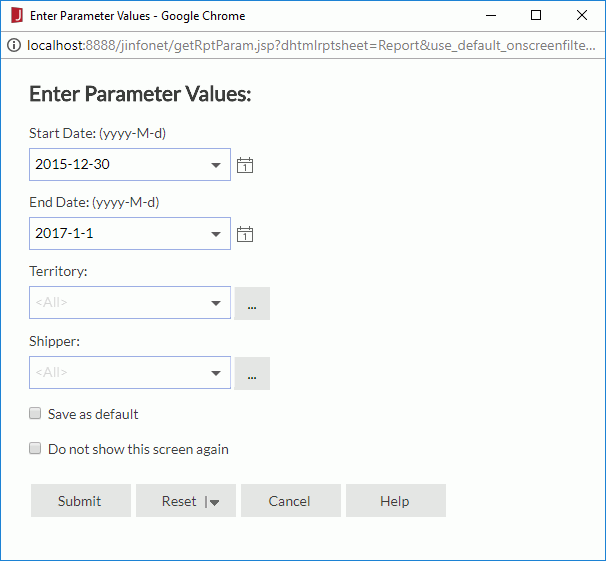Click the red J app icon in title bar
The height and width of the screenshot is (561, 606).
(17, 15)
